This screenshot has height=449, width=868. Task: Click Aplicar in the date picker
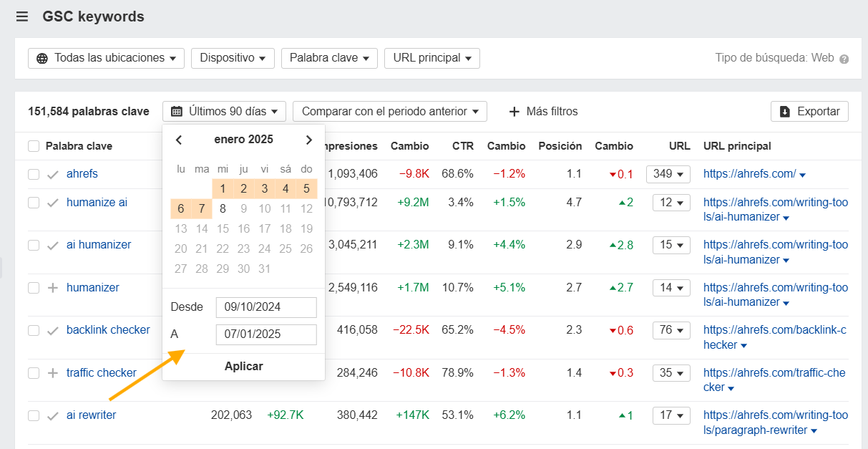pos(244,367)
